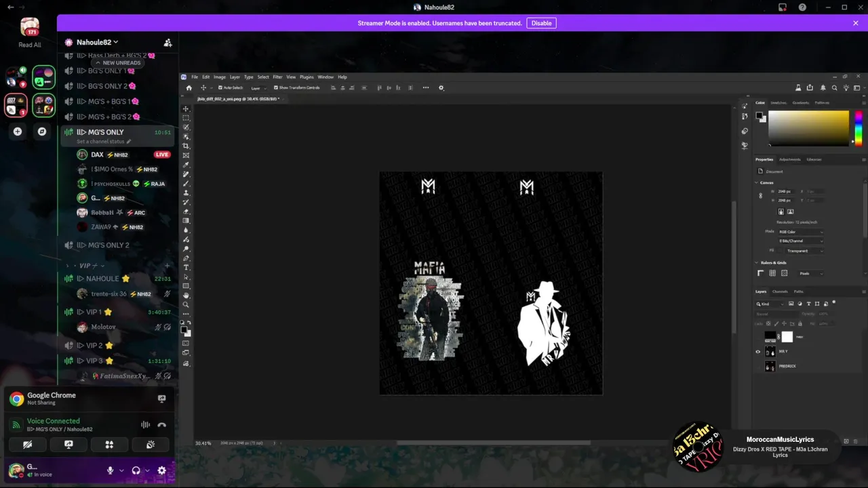Open the Nahoule82 server dropdown menu
This screenshot has width=868, height=488.
[98, 42]
